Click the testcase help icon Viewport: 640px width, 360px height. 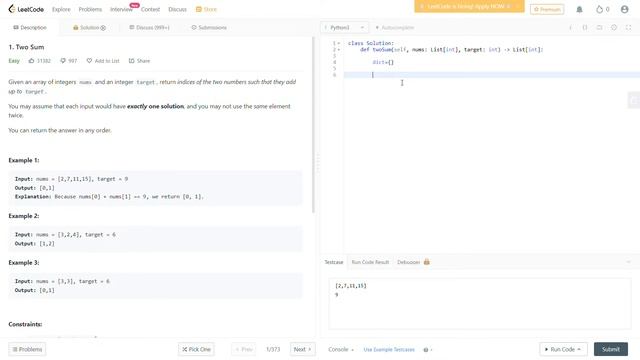pos(426,350)
